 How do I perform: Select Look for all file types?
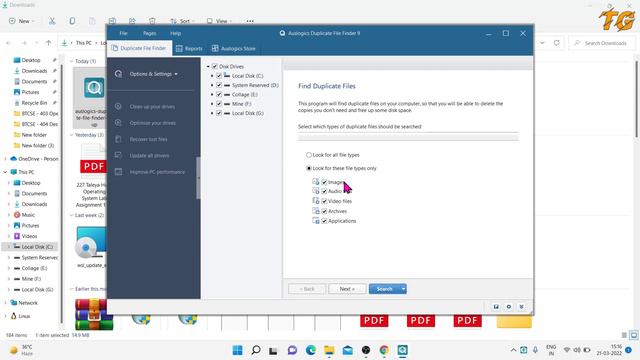[309, 155]
